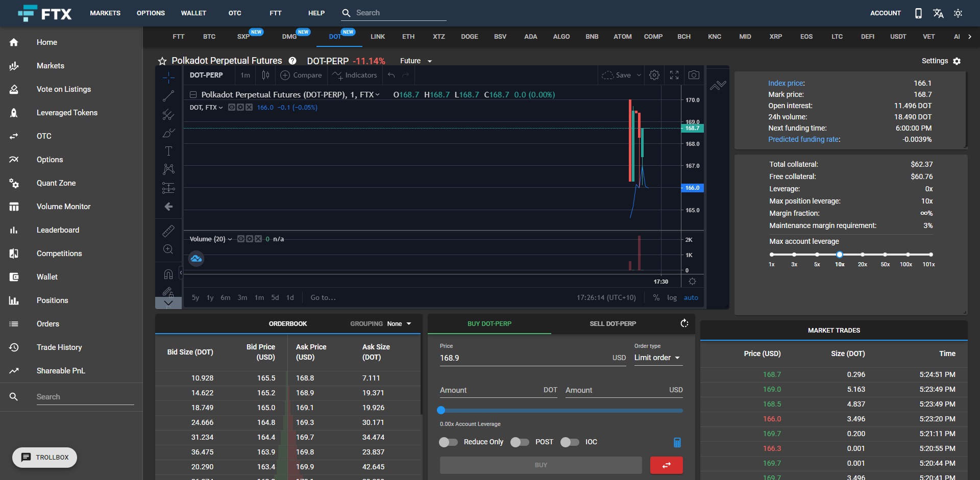Screen dimensions: 980x480
Task: Expand the Future selector next to DOT-PERP
Action: [x=416, y=61]
